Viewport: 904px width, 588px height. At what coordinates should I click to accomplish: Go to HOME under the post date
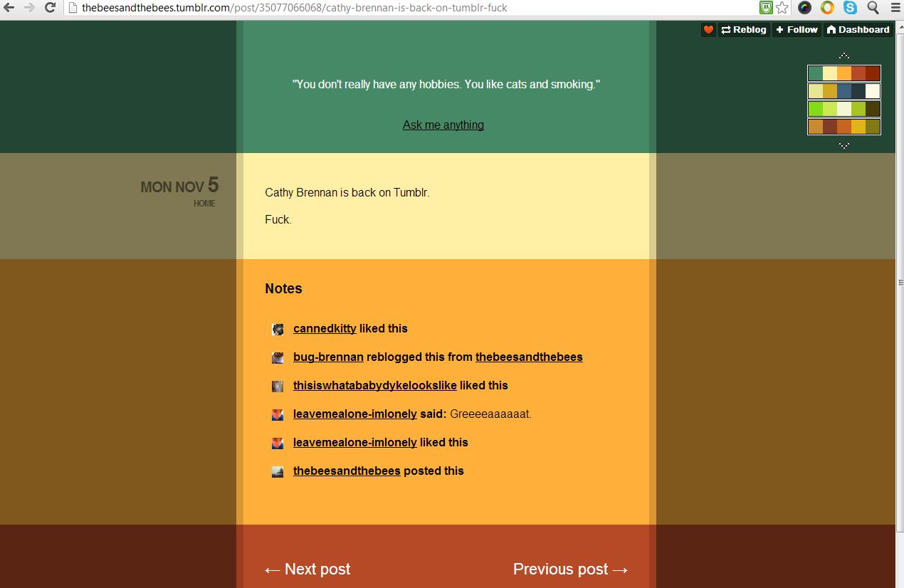[x=204, y=204]
